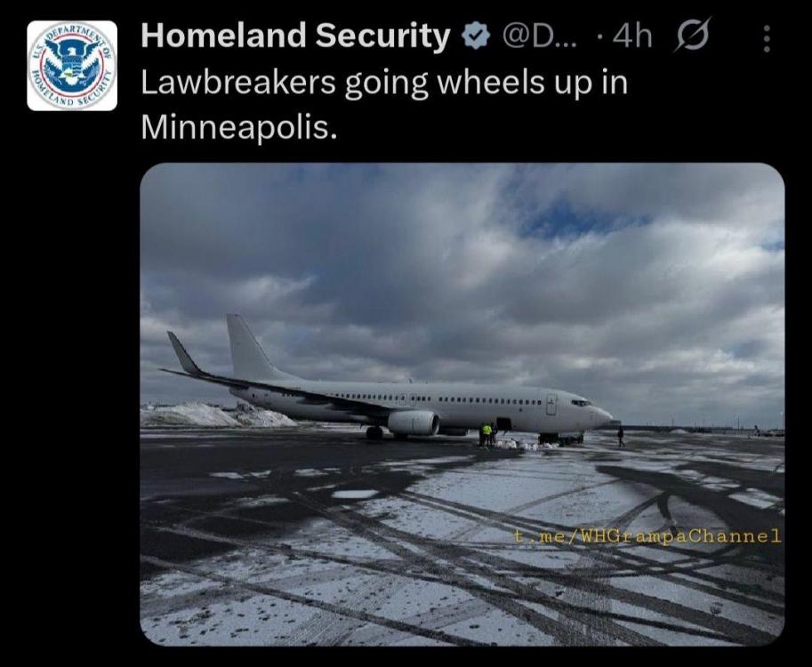812x667 pixels.
Task: Click the truncated @D... handle
Action: click(x=536, y=36)
